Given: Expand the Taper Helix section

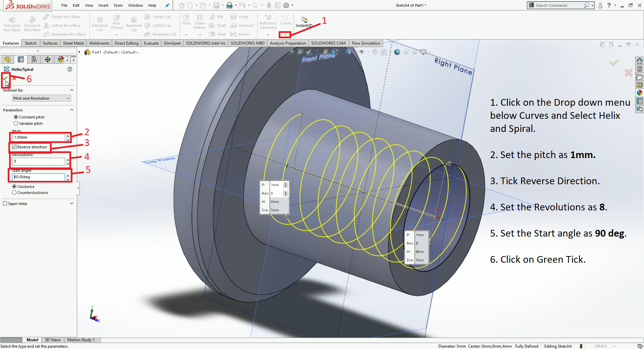Looking at the screenshot, I should [x=72, y=204].
